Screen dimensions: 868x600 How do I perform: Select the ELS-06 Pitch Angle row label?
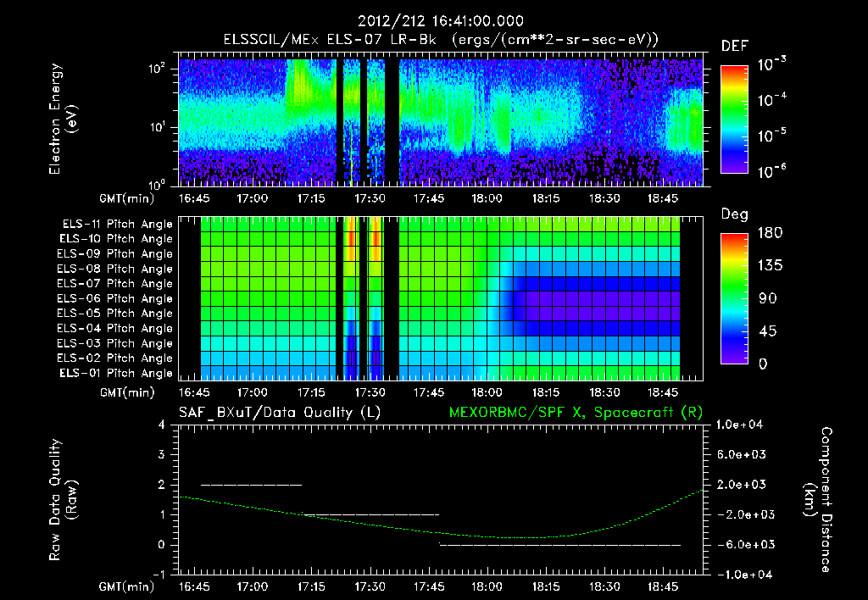[115, 298]
